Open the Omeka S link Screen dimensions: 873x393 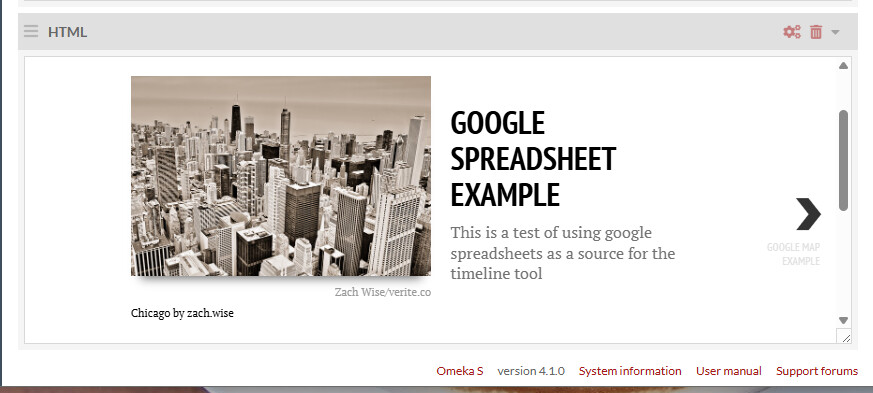click(459, 371)
